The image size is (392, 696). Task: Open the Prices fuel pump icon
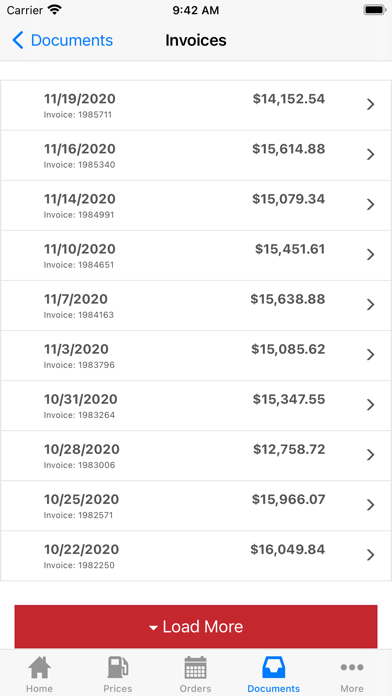[118, 667]
